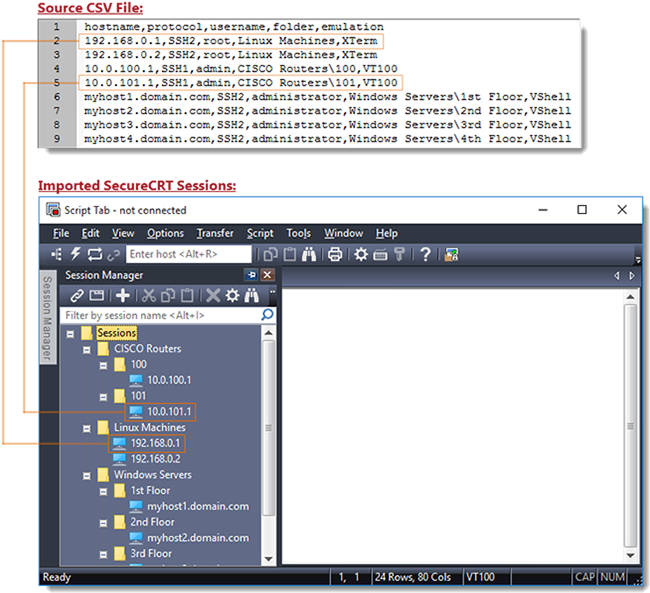Click the Find binoculars icon in toolbar

point(311,255)
